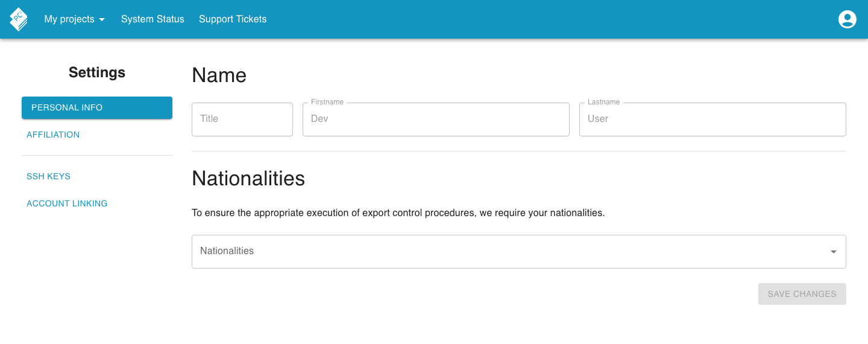Expand the My projects dropdown
The height and width of the screenshot is (344, 868).
(75, 19)
